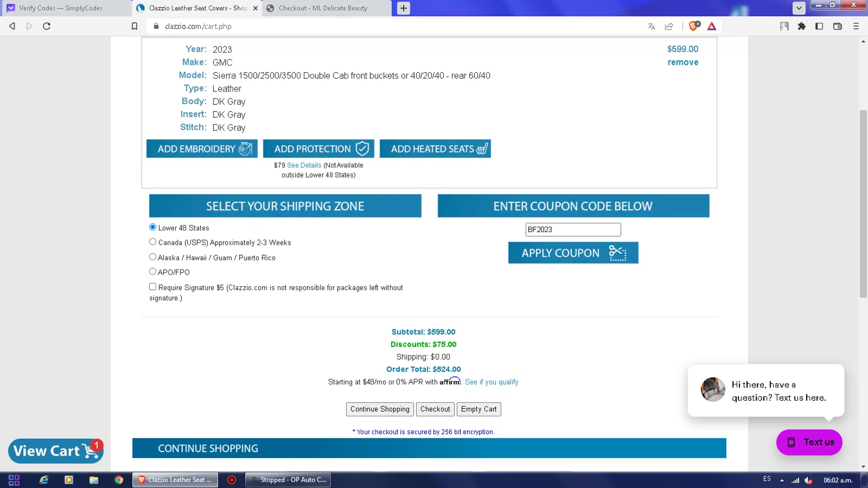Click the ES language indicator in tray

point(767,479)
